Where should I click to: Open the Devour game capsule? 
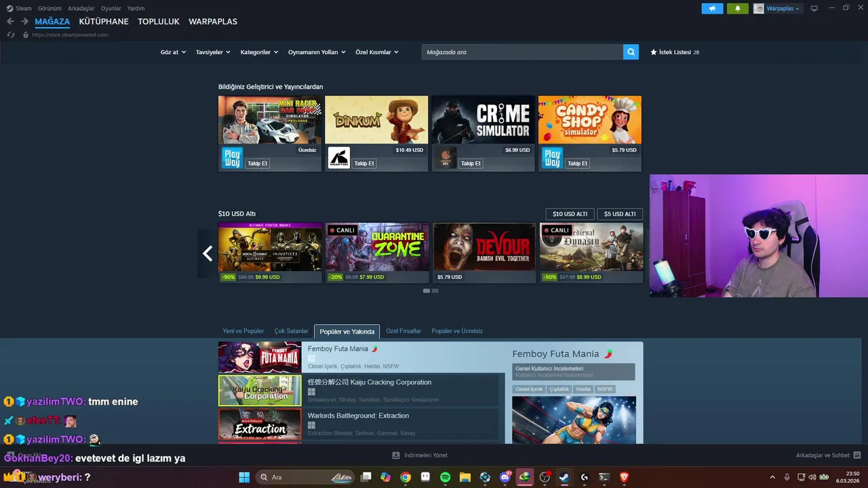pos(484,253)
